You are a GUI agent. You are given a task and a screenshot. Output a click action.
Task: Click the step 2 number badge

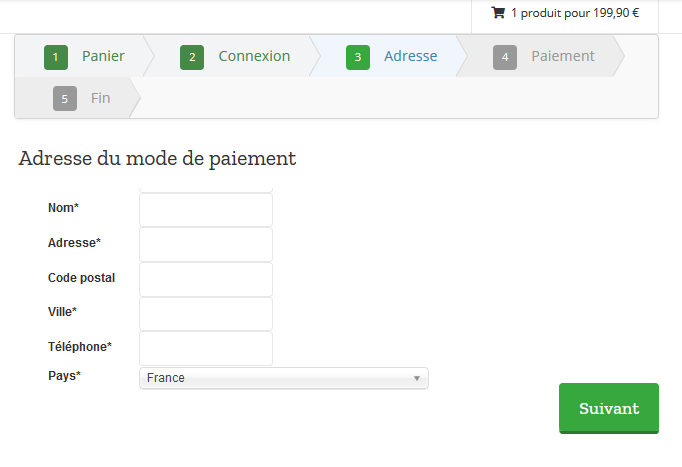coord(192,57)
